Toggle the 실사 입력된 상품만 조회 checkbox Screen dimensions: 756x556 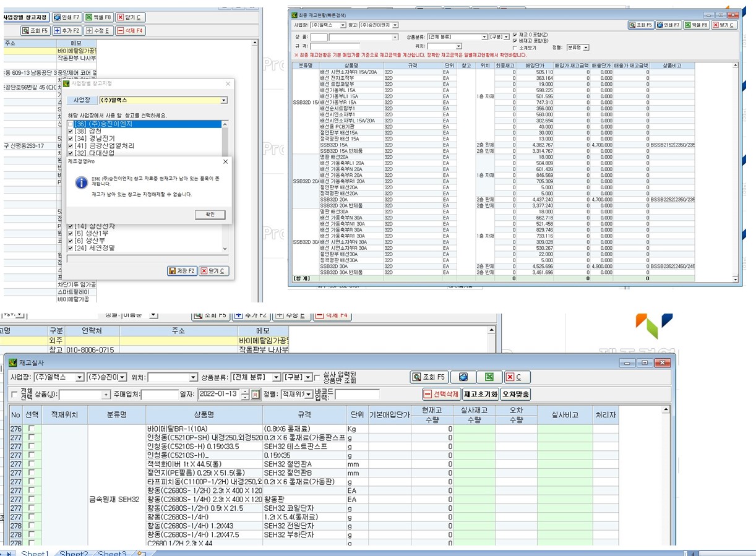click(317, 377)
